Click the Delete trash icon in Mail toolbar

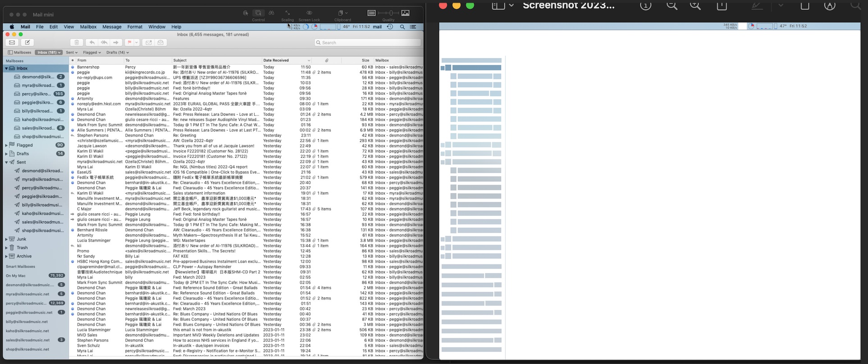[77, 42]
